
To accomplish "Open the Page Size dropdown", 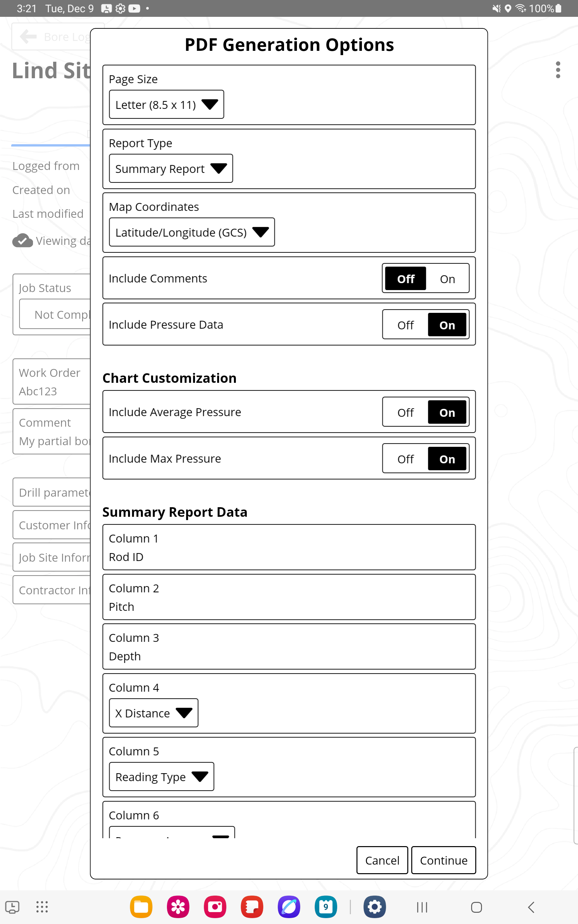I will pyautogui.click(x=166, y=104).
